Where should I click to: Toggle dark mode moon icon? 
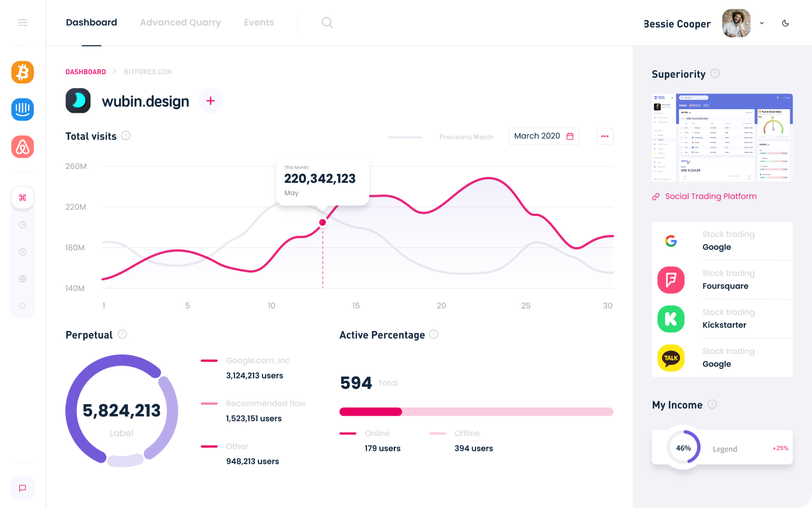(x=785, y=23)
